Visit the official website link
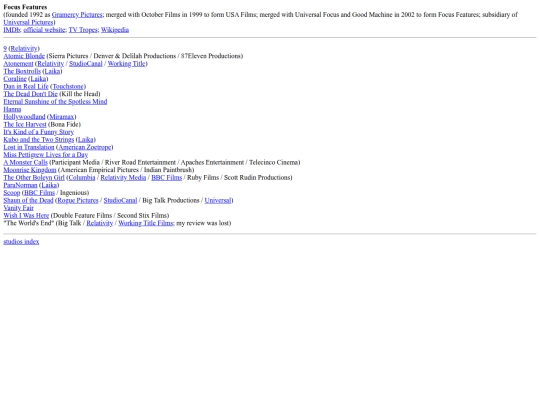This screenshot has height=405, width=540. click(44, 30)
